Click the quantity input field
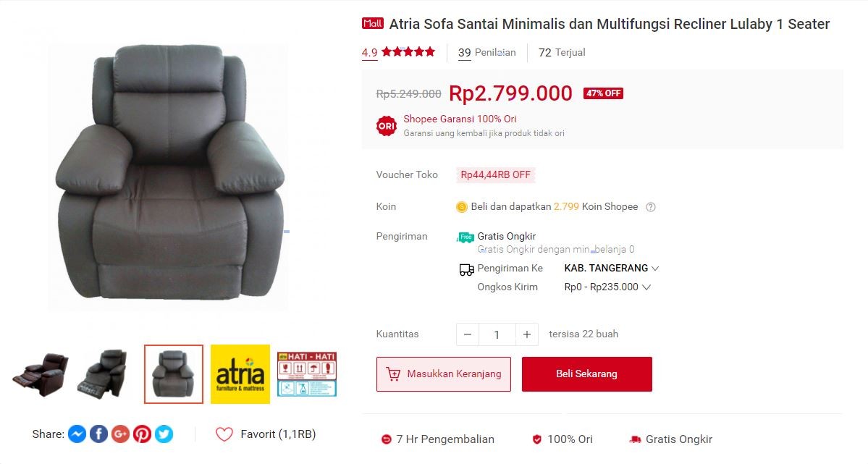The height and width of the screenshot is (464, 868). [x=497, y=334]
